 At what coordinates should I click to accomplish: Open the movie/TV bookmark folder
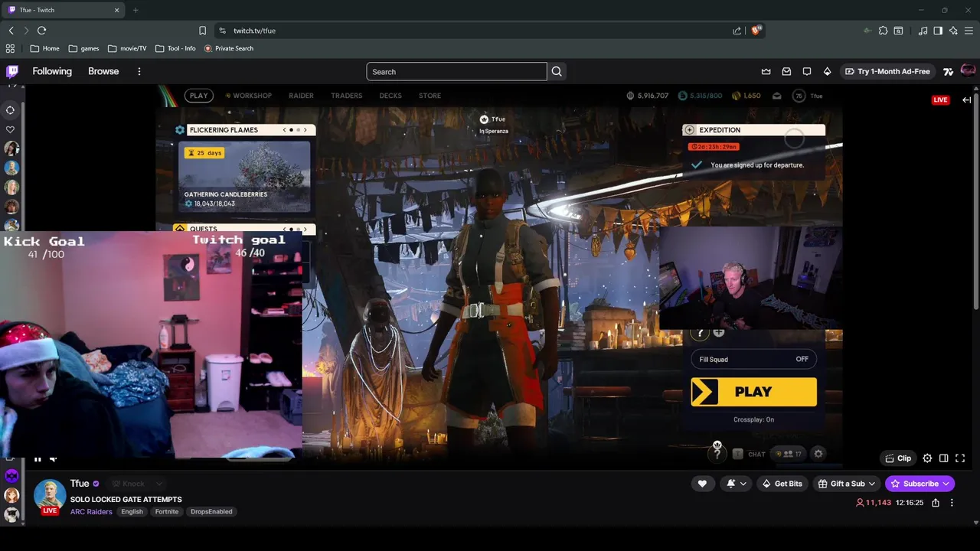click(127, 48)
